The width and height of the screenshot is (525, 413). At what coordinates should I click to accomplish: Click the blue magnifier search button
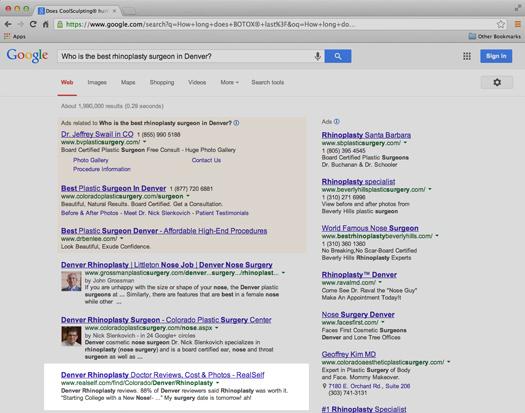338,56
